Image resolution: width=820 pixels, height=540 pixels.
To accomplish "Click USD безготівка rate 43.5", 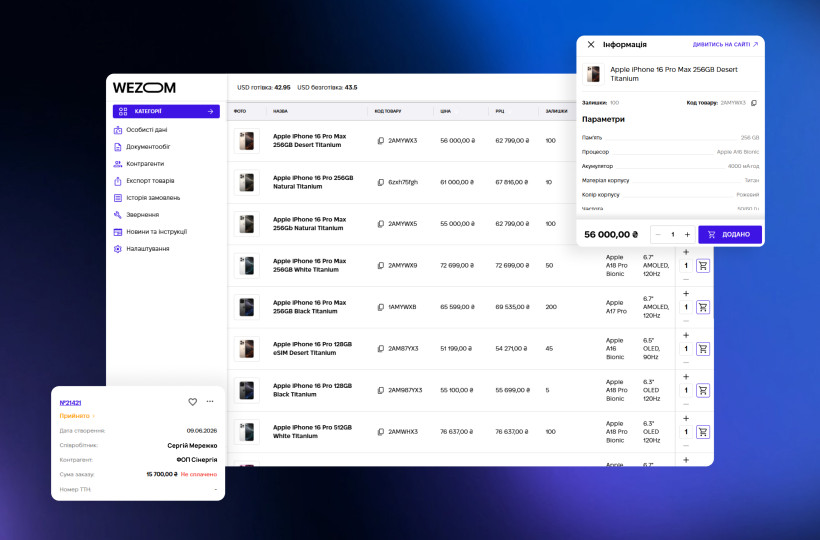I will (327, 88).
